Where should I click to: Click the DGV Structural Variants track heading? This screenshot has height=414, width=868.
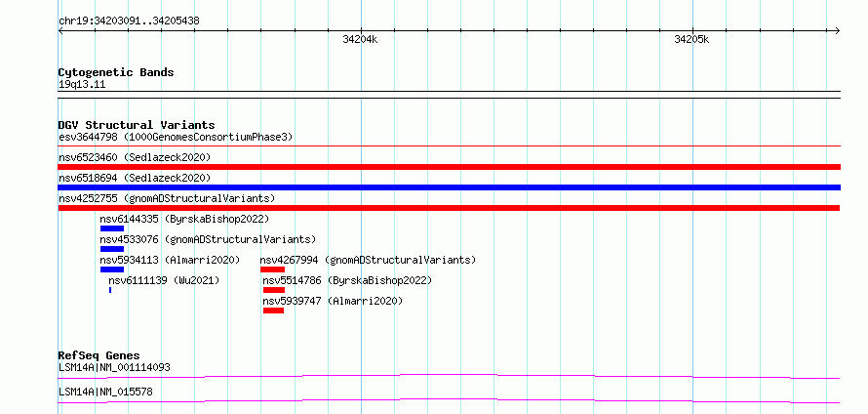(137, 125)
